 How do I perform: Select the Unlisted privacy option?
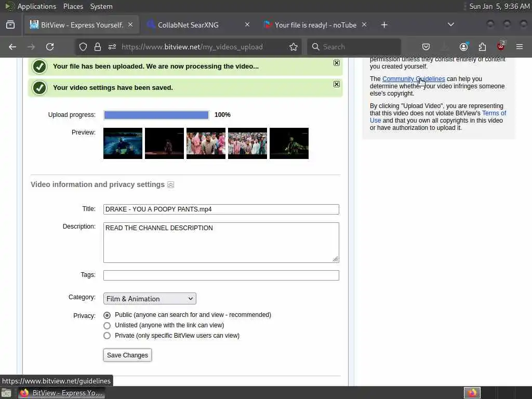tap(107, 326)
